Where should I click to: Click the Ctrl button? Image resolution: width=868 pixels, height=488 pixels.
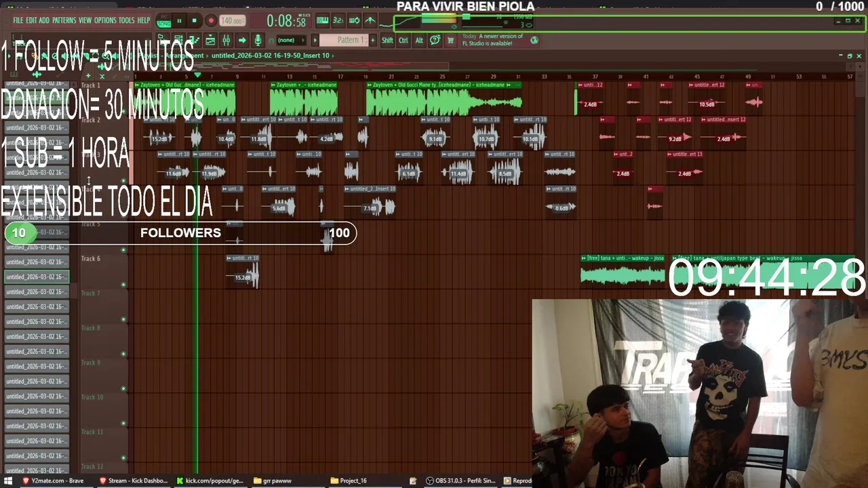(403, 40)
